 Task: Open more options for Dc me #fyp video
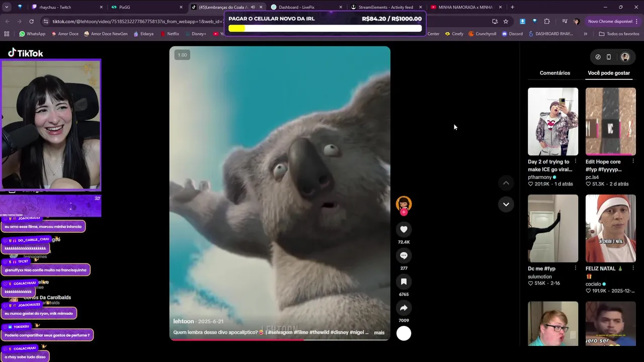pos(575,268)
